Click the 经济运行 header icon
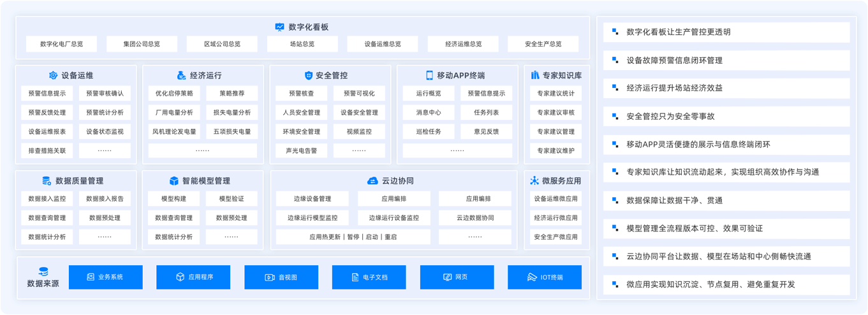The width and height of the screenshot is (868, 315). point(182,75)
